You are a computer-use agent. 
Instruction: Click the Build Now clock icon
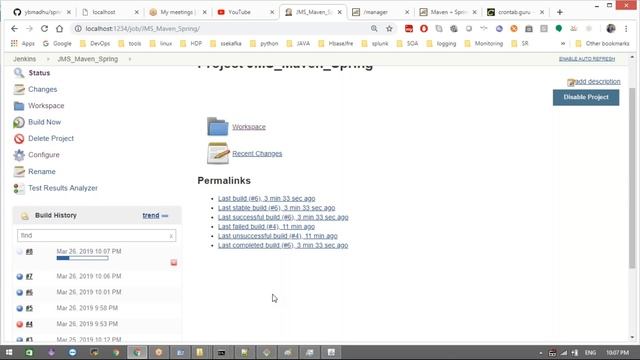click(x=19, y=122)
